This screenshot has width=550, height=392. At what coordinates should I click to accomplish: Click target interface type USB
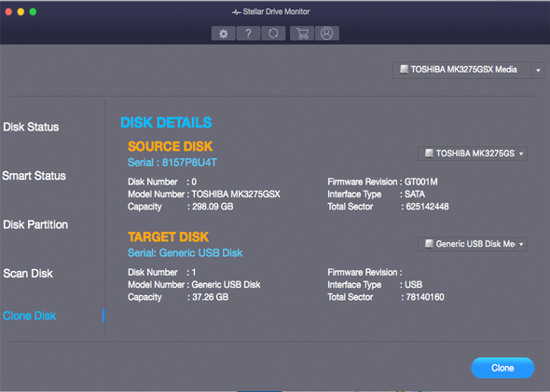(414, 284)
